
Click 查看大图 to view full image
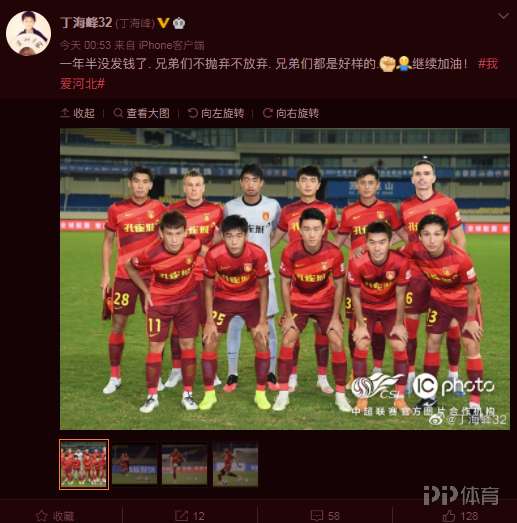pyautogui.click(x=141, y=113)
